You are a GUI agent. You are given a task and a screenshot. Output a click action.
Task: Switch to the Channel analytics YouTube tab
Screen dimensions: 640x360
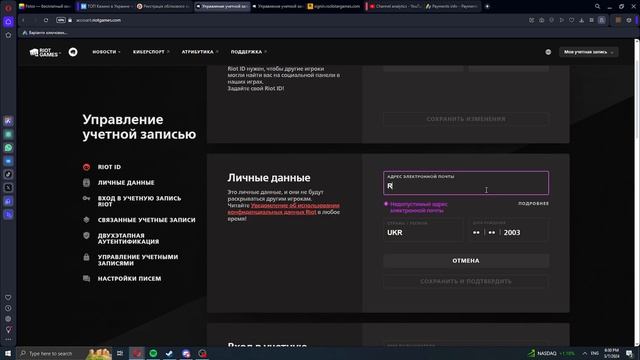tap(394, 6)
